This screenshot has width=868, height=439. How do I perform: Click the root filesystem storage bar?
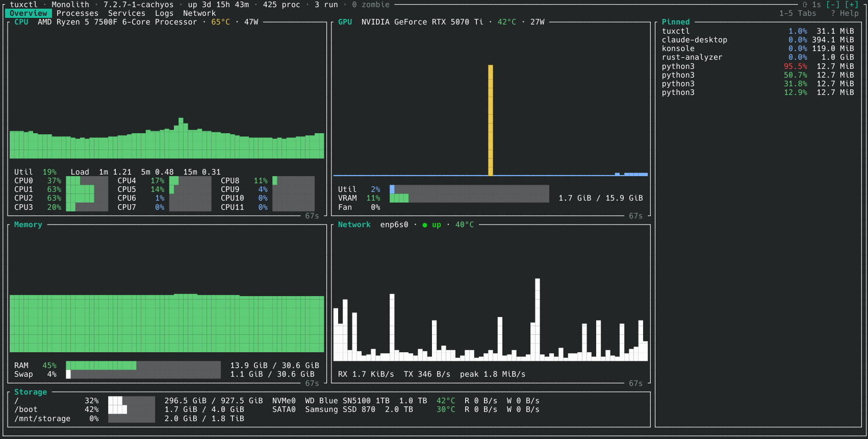pos(132,401)
